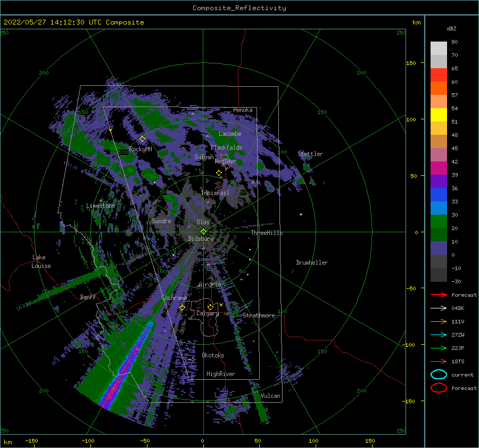Screen dimensions: 479x448
Task: Click the yellow diamond marker near RockyMH
Action: tap(142, 139)
